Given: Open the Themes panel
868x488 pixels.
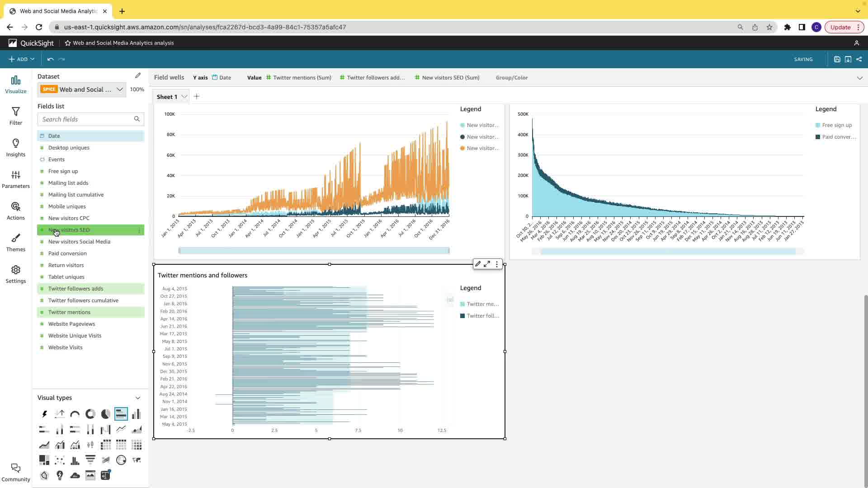Looking at the screenshot, I should pyautogui.click(x=16, y=243).
